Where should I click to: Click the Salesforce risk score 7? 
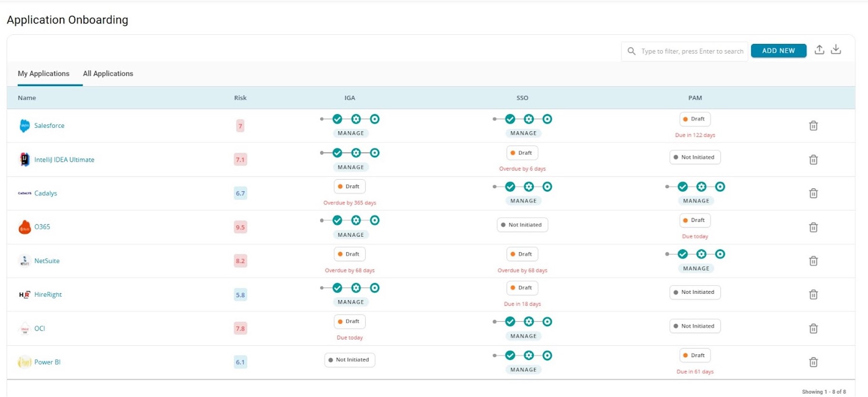240,126
